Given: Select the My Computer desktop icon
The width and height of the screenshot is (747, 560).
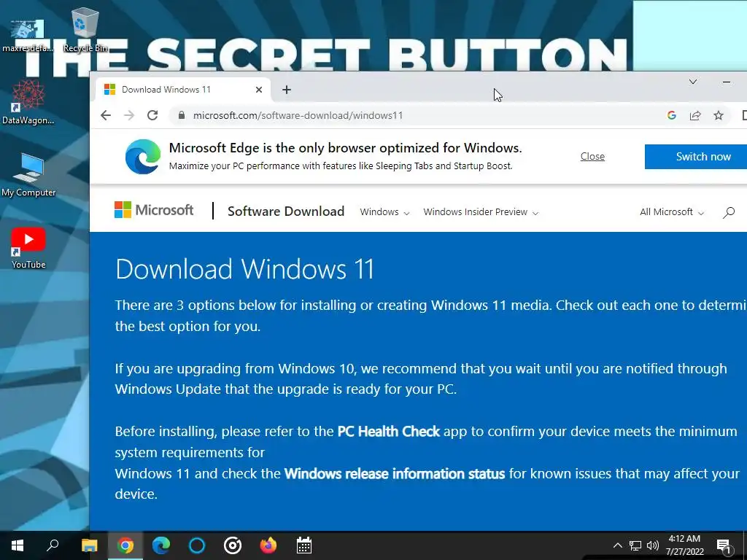Looking at the screenshot, I should 28,175.
